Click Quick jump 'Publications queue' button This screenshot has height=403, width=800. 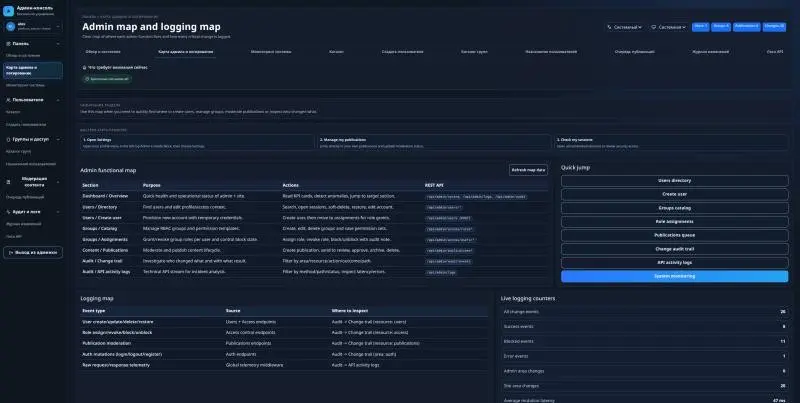[x=674, y=235]
